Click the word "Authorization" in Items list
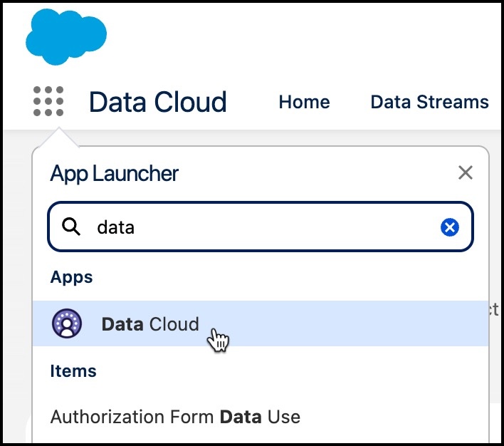The width and height of the screenshot is (504, 446). (x=97, y=416)
